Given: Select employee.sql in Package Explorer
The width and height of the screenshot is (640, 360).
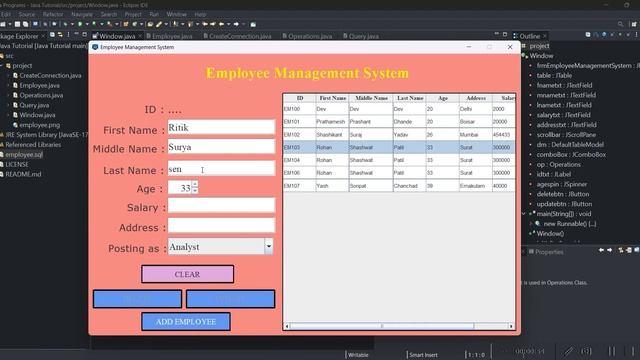Looking at the screenshot, I should coord(24,155).
